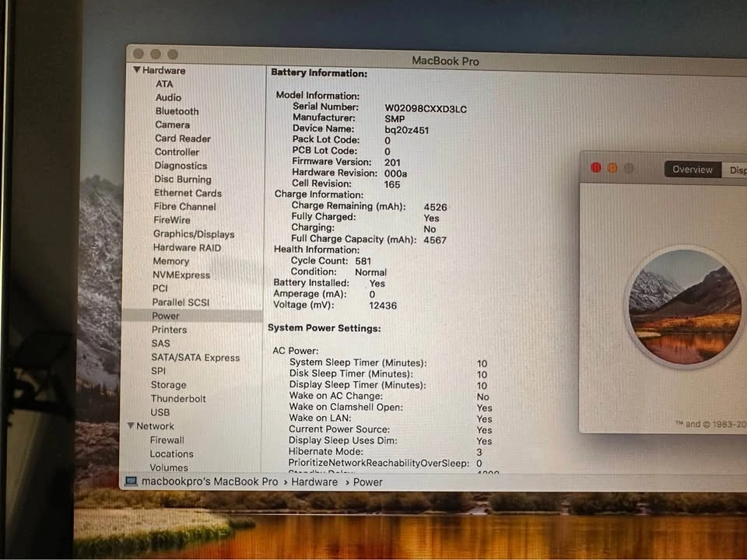The image size is (747, 560).
Task: Click Power in the bottom path bar
Action: tap(368, 482)
